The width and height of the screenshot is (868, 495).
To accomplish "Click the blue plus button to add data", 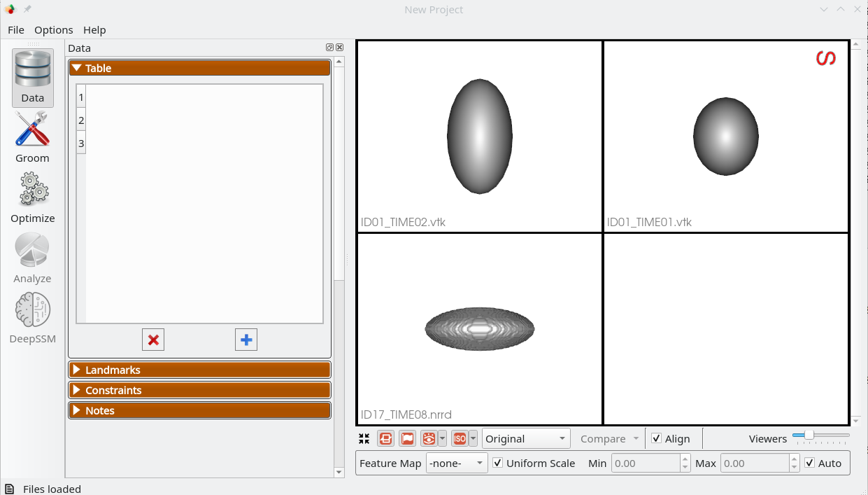I will click(246, 340).
